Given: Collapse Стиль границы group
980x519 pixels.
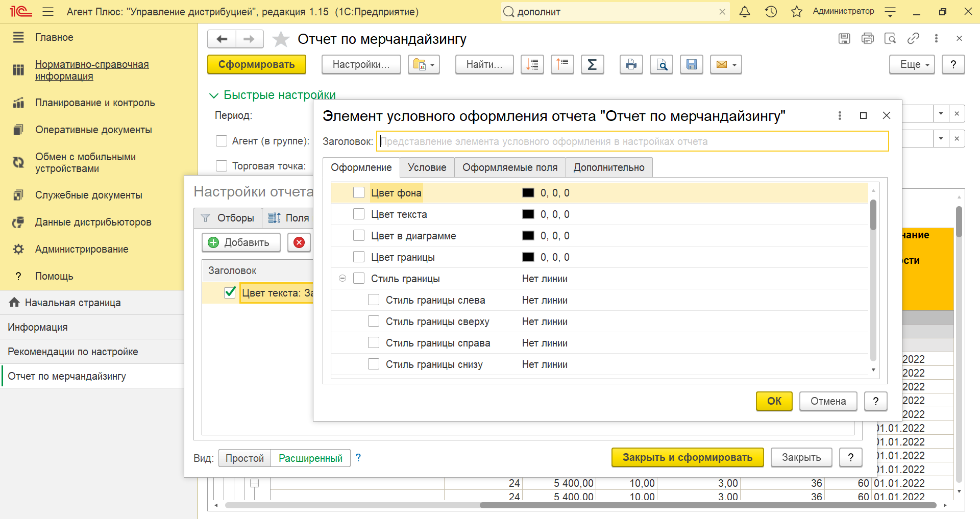Looking at the screenshot, I should (x=342, y=278).
